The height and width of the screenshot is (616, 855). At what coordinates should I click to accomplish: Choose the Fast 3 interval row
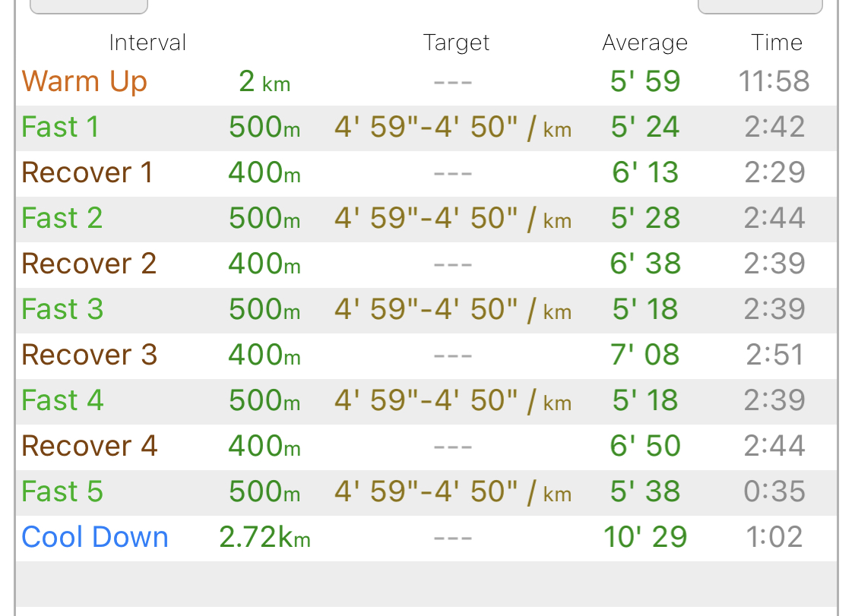(x=426, y=311)
